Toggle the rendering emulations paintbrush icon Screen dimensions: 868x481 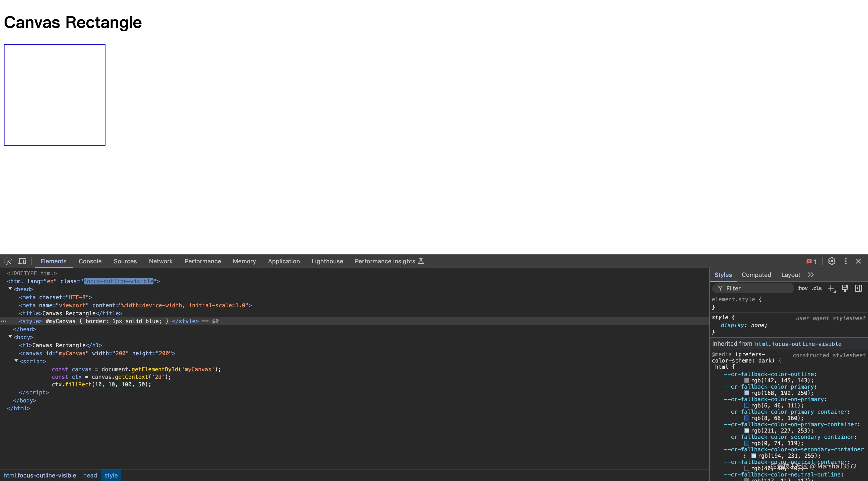(x=845, y=288)
